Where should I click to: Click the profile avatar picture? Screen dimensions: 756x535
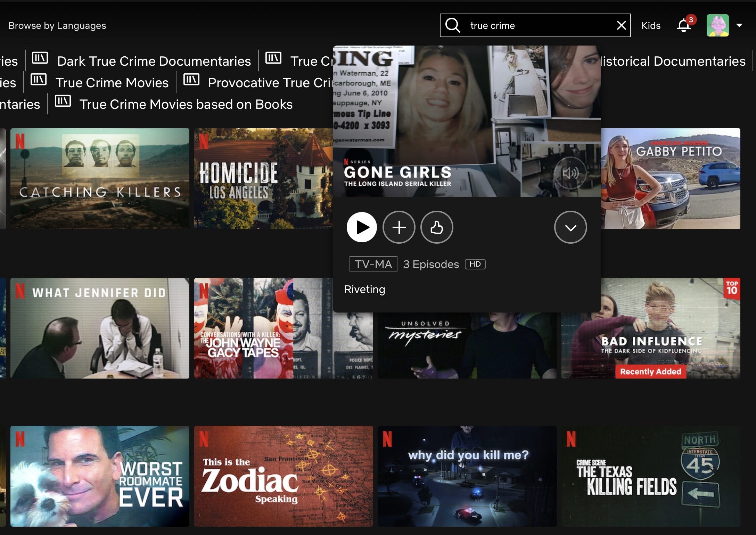tap(717, 25)
